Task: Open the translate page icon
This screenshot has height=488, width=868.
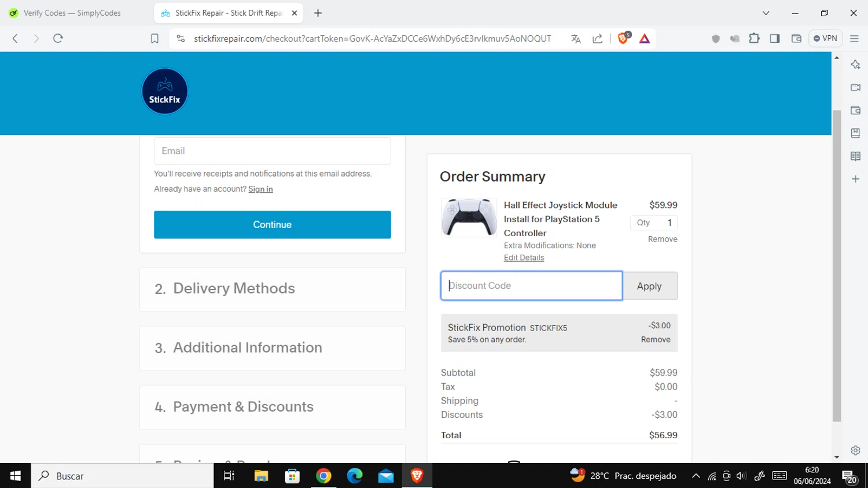Action: click(x=576, y=39)
